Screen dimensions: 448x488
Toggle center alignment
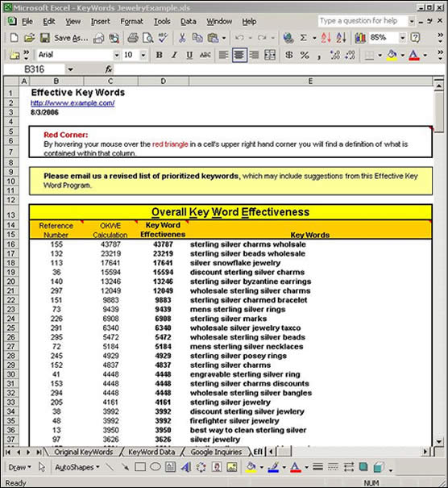239,55
